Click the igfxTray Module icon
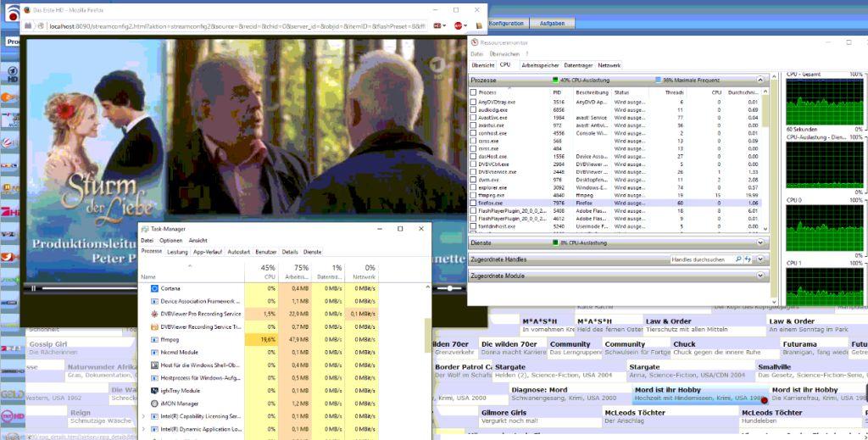868x440 pixels. tap(153, 391)
